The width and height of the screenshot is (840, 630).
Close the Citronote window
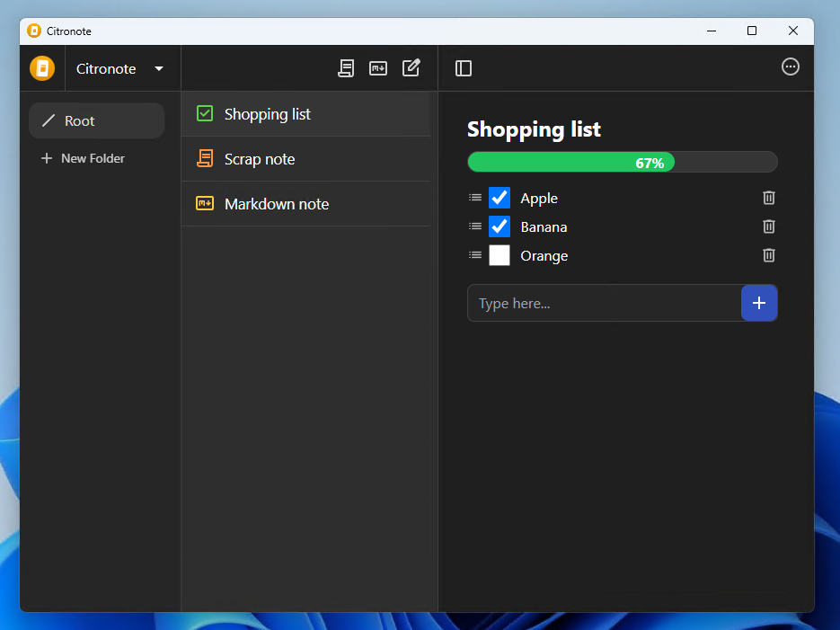pos(793,31)
